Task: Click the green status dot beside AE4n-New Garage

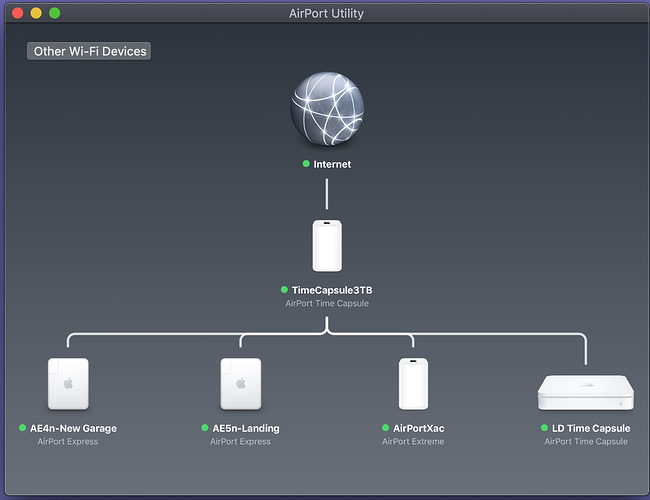Action: (22, 427)
